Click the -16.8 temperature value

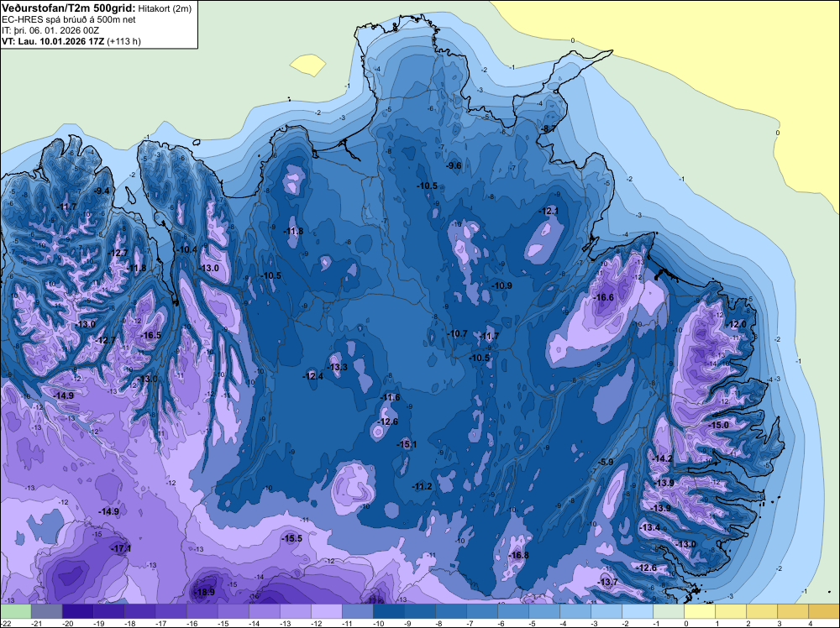(x=518, y=555)
